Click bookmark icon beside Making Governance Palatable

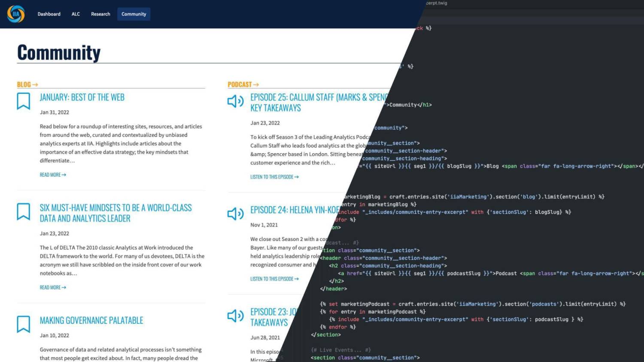pos(24,324)
